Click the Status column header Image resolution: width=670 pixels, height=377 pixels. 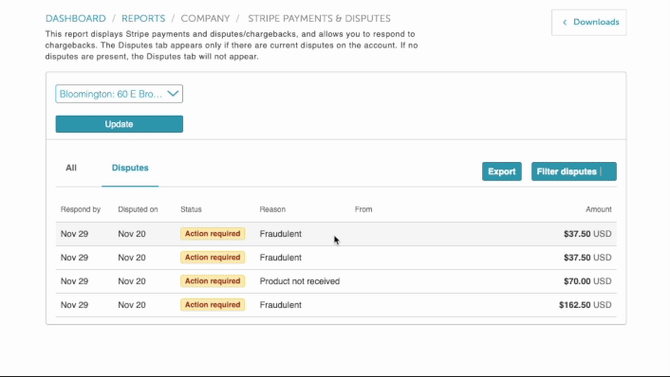pyautogui.click(x=191, y=209)
